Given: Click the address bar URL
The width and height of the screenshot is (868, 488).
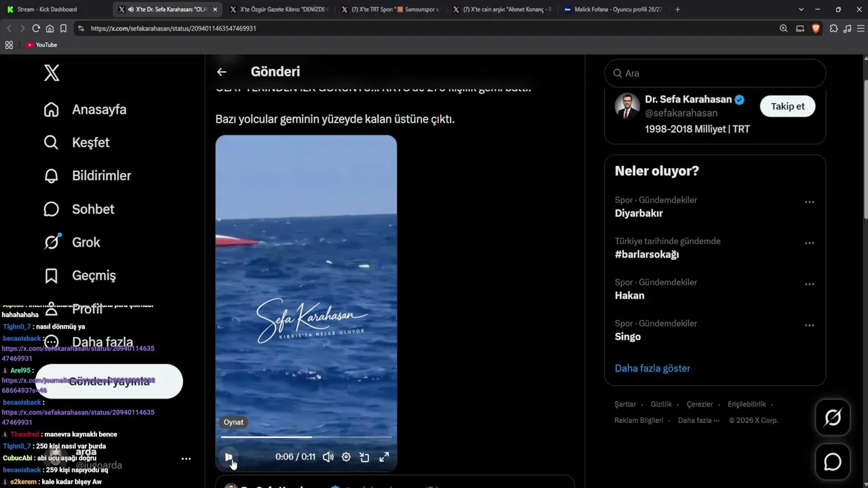Looking at the screenshot, I should click(x=174, y=28).
